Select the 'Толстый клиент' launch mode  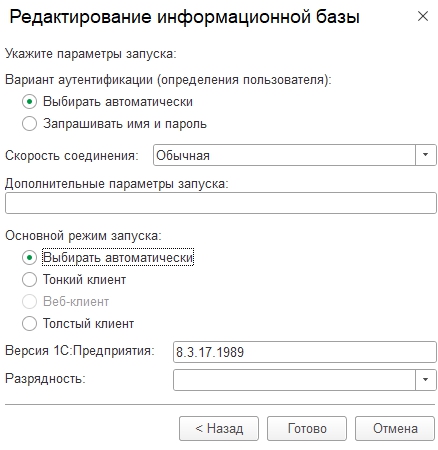29,324
